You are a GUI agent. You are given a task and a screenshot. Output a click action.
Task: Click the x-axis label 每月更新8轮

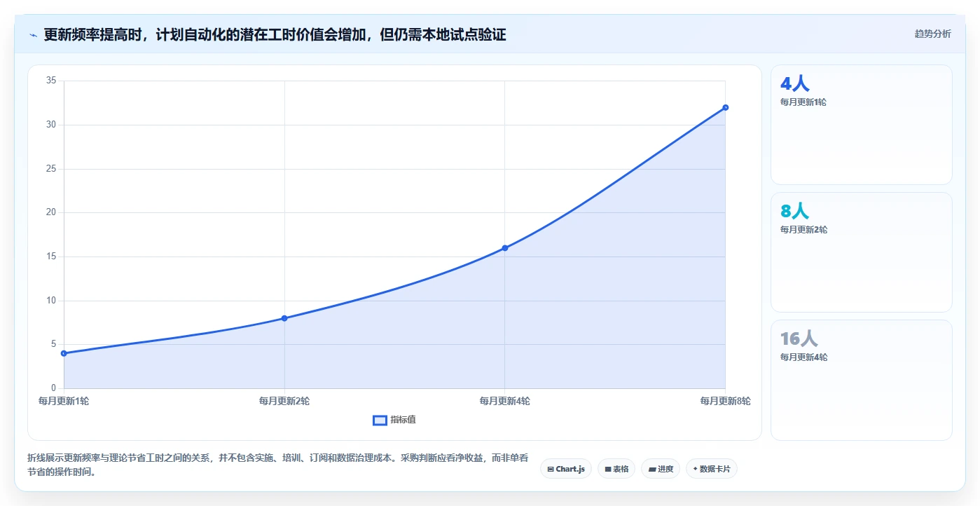click(725, 402)
